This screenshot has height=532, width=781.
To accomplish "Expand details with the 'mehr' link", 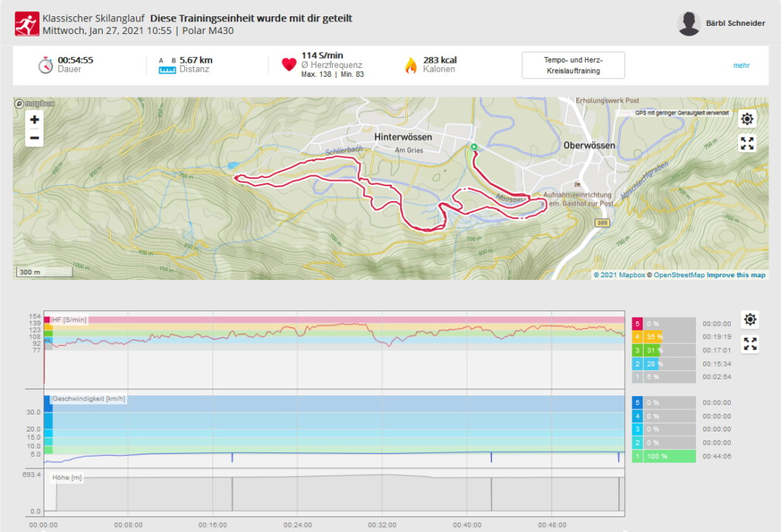I will click(x=741, y=65).
